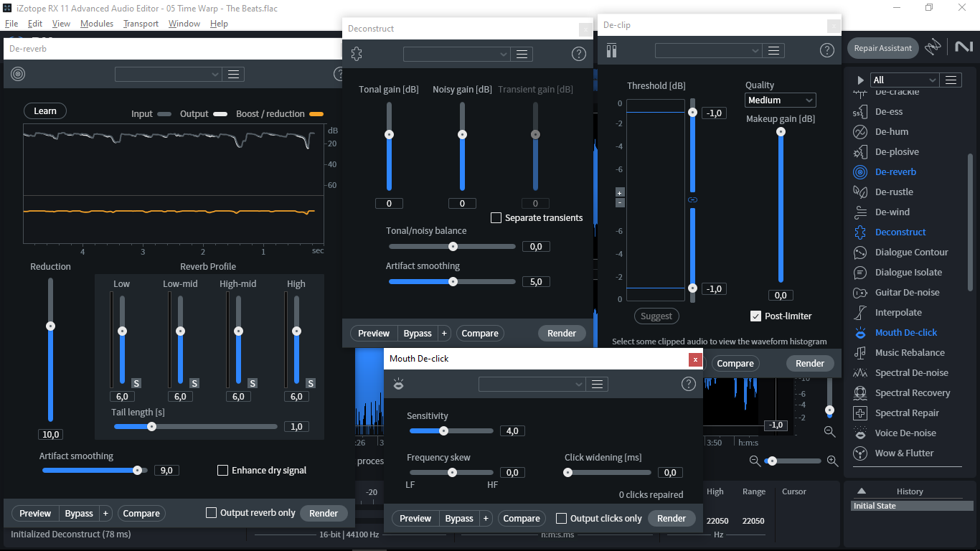Solo the Low band in Reverb Profile
This screenshot has width=980, height=551.
coord(136,383)
